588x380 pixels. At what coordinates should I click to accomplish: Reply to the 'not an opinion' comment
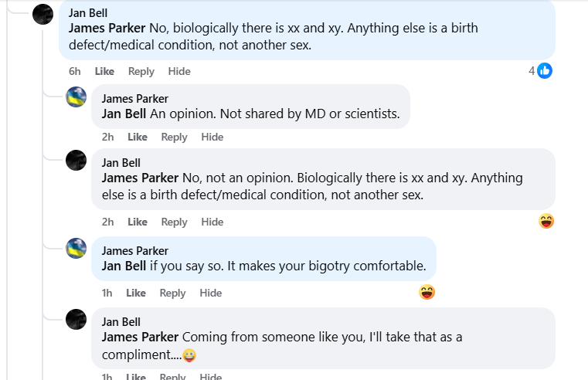click(x=175, y=222)
